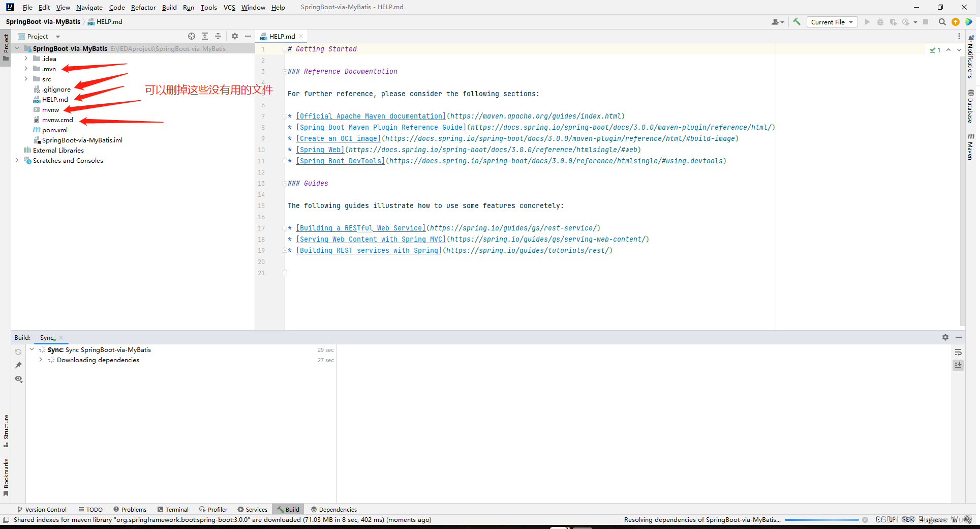This screenshot has height=529, width=980.
Task: Toggle scroll to end in Build output
Action: point(958,365)
